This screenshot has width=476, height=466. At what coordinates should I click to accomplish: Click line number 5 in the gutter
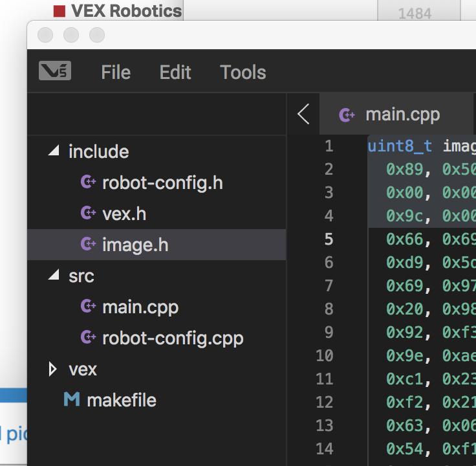[329, 239]
